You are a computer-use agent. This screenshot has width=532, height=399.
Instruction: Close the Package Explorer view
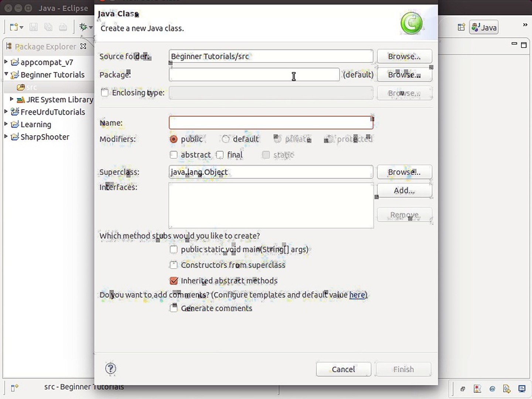click(x=83, y=46)
